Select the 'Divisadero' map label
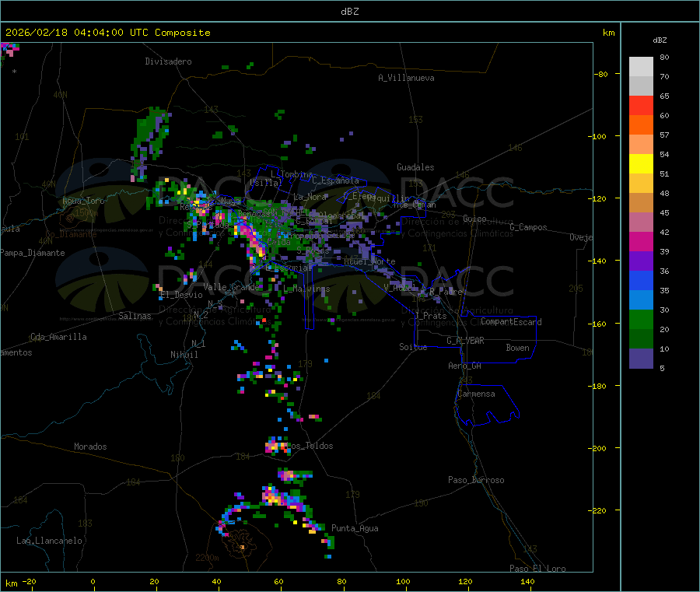The height and width of the screenshot is (592, 700). [x=168, y=61]
